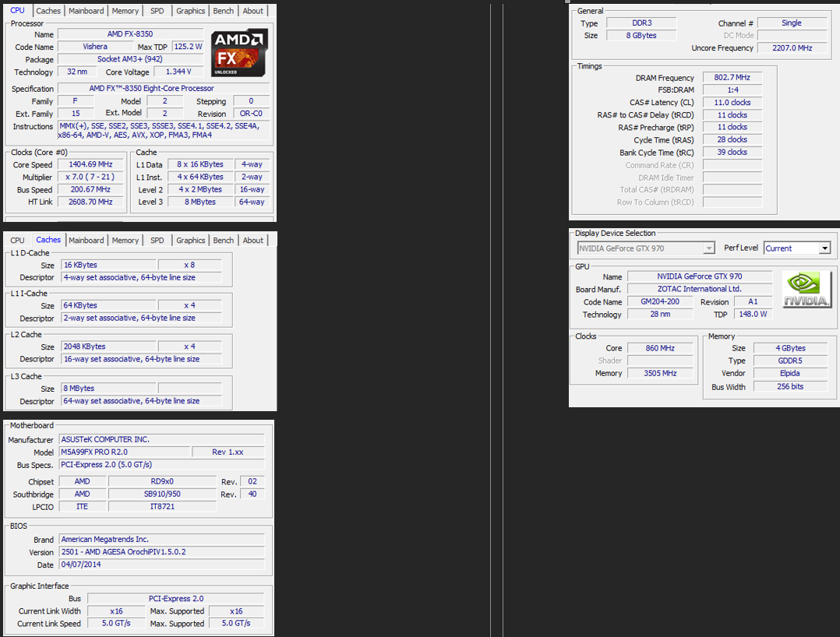
Task: Switch to CPU tab in Caches window
Action: coord(17,241)
